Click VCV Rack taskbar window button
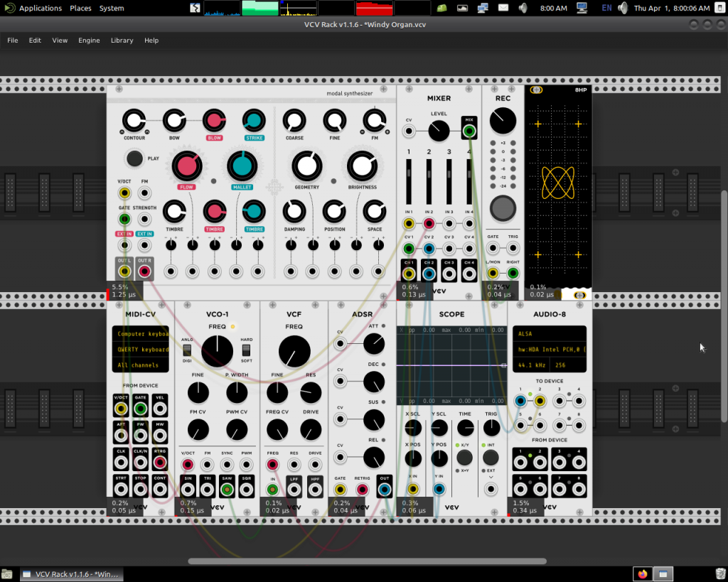The width and height of the screenshot is (728, 582). click(x=72, y=574)
